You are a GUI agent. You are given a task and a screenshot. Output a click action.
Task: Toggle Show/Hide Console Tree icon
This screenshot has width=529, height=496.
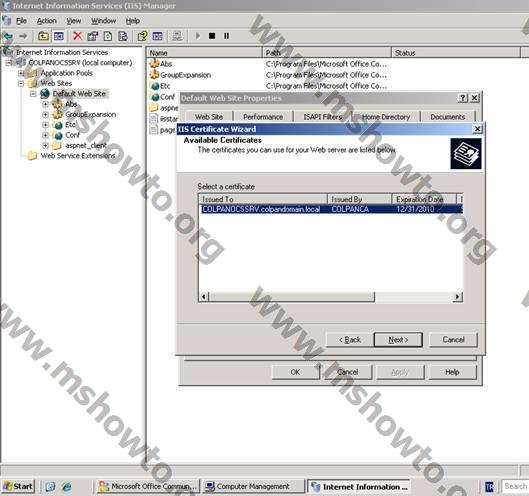click(59, 36)
